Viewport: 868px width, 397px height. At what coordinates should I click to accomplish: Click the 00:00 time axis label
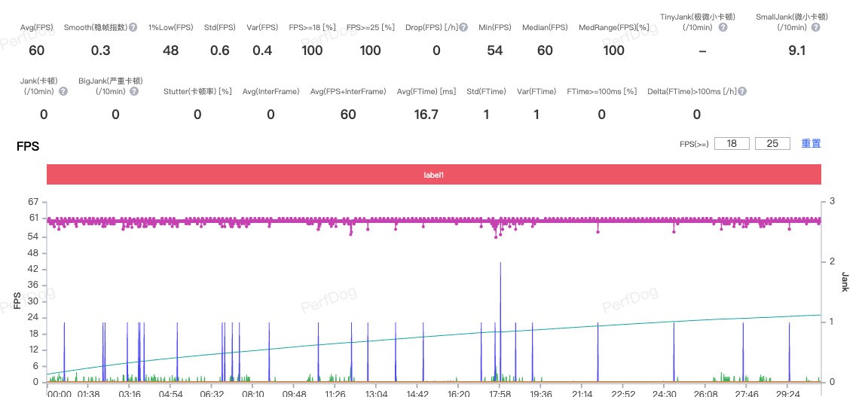tap(60, 392)
